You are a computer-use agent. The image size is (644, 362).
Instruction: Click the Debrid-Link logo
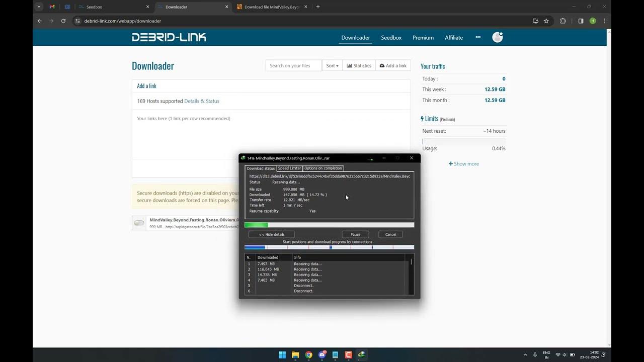(169, 37)
